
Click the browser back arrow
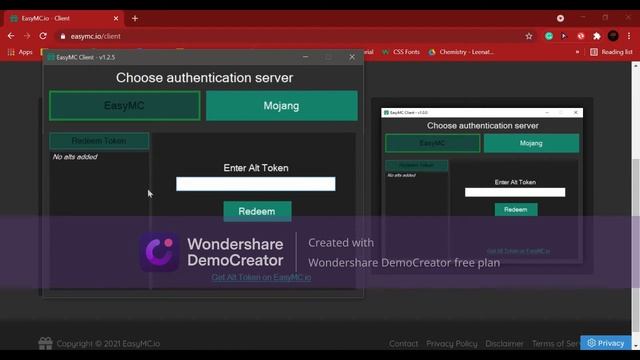click(x=11, y=36)
